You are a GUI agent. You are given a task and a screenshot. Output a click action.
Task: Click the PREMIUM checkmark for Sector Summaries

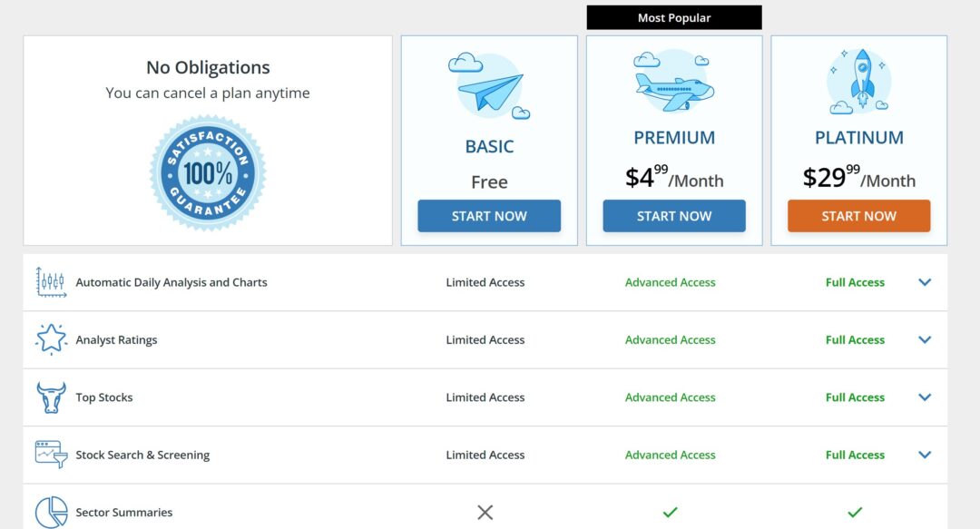click(x=671, y=512)
